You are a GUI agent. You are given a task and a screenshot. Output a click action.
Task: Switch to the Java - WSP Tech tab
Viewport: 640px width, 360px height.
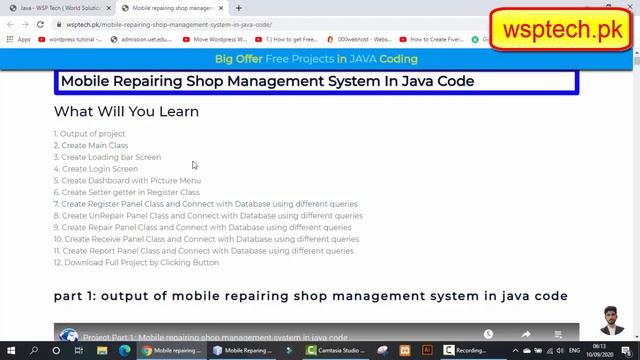point(60,8)
